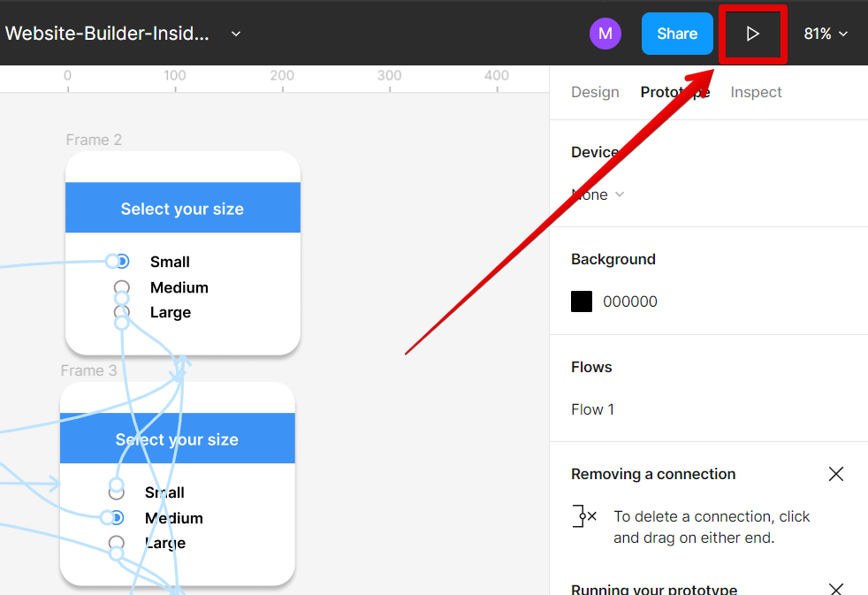Select the Medium radio button in Frame 3
The image size is (868, 595).
pyautogui.click(x=116, y=518)
